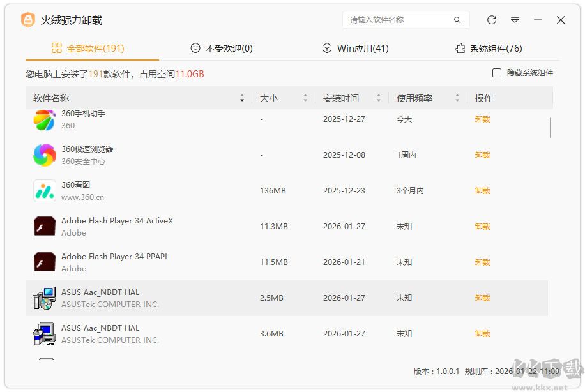Viewport: 585px width, 392px height.
Task: Click the 2026-01-21 install date
Action: tap(344, 262)
